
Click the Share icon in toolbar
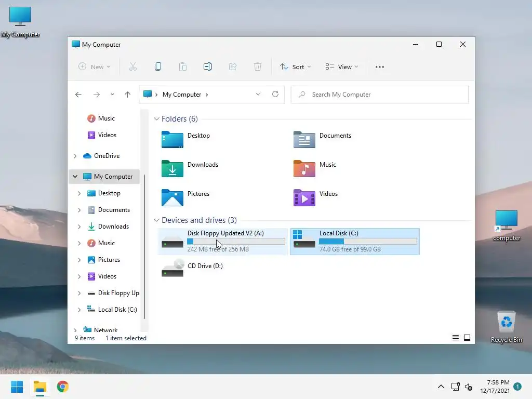pyautogui.click(x=233, y=67)
